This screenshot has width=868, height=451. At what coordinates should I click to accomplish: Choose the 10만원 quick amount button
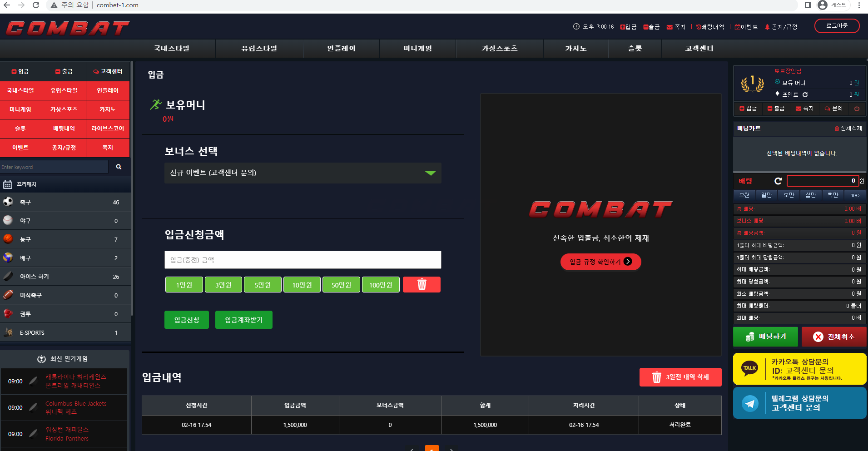302,285
